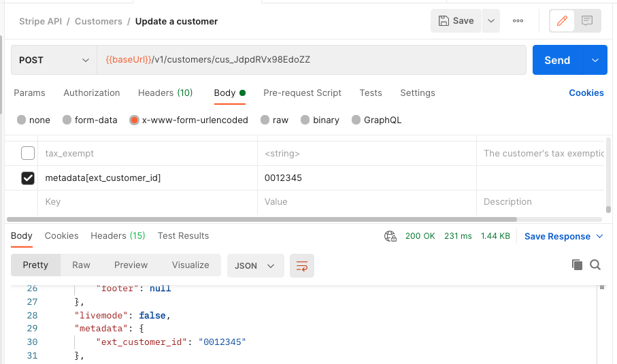Click "livemode" in response line 28

pos(101,315)
